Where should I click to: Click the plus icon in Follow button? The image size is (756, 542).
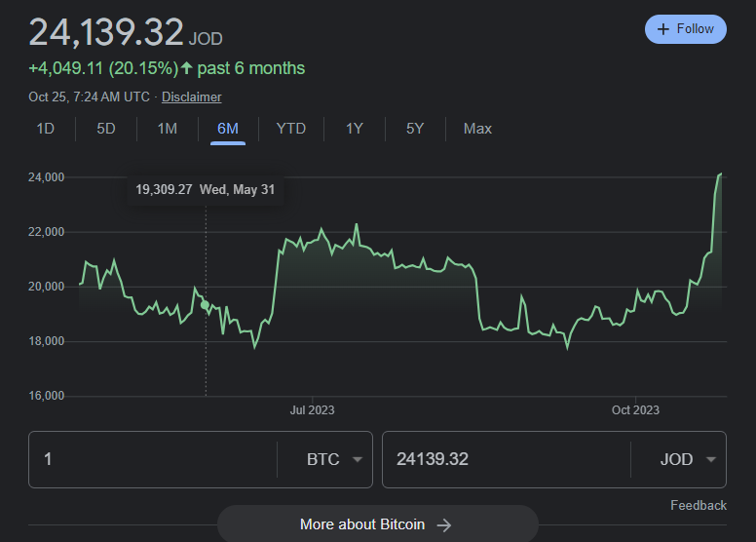pyautogui.click(x=663, y=29)
